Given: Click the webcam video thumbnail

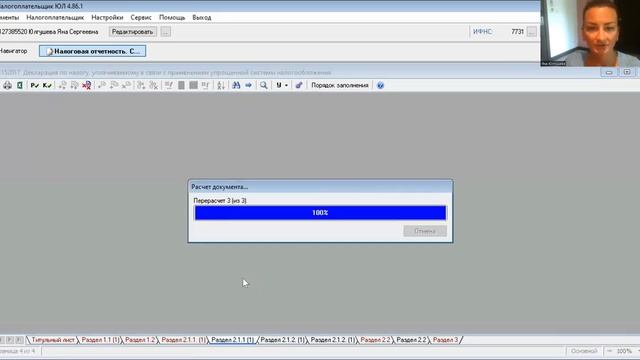Looking at the screenshot, I should [x=590, y=33].
